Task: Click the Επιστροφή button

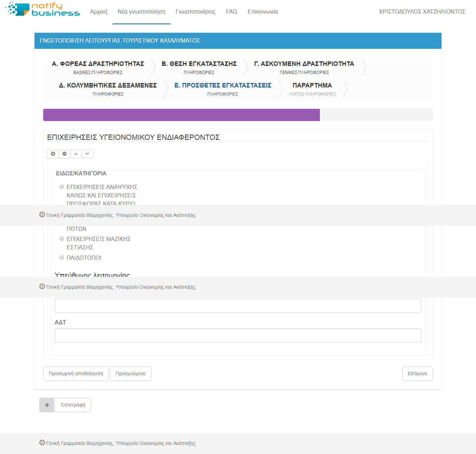Action: (x=65, y=405)
